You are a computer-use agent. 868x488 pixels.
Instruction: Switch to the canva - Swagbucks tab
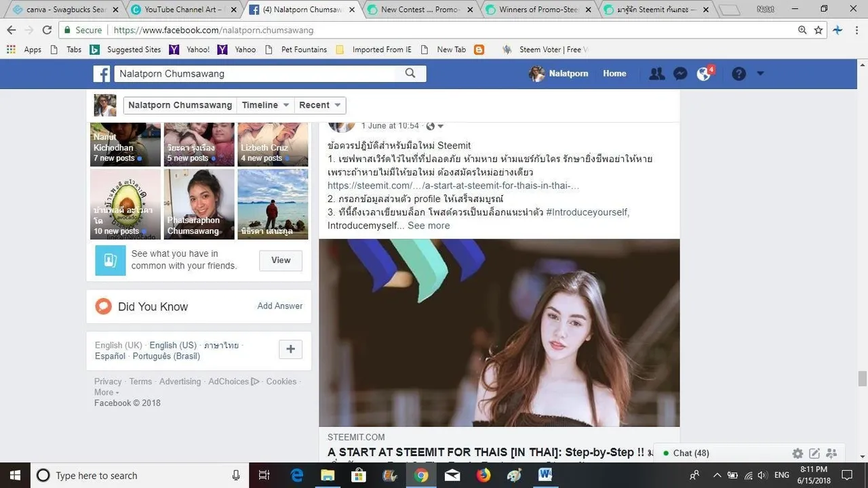point(66,9)
